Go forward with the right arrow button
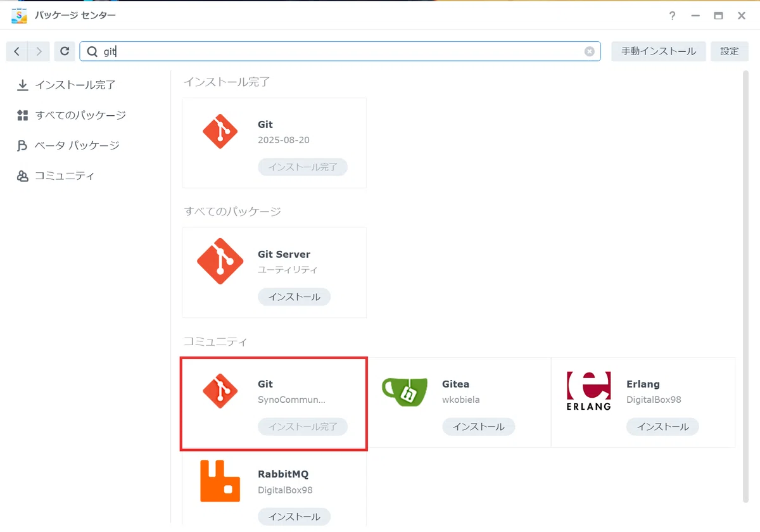Screen dimensions: 760x532 [x=39, y=51]
